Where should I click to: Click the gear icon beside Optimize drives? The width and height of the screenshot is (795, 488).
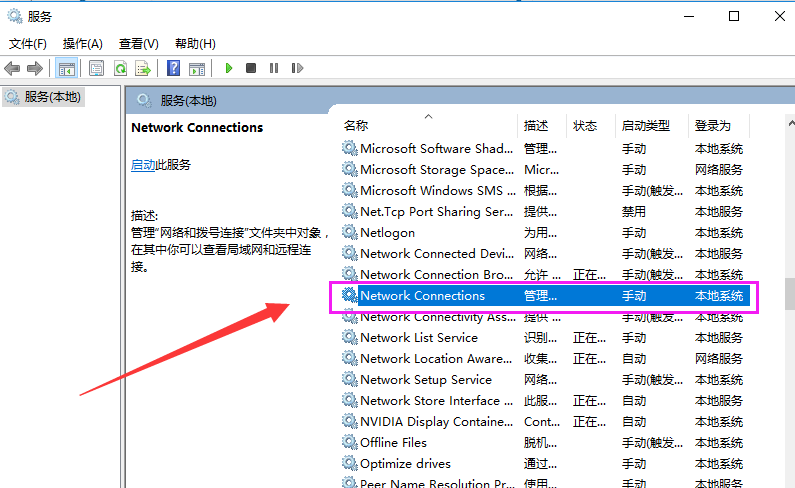(x=349, y=463)
